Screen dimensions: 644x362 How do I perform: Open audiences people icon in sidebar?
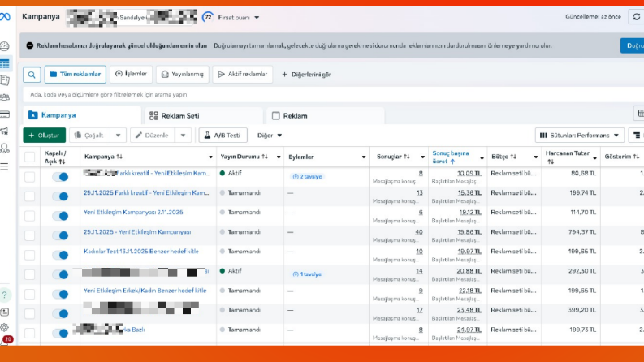(5, 97)
